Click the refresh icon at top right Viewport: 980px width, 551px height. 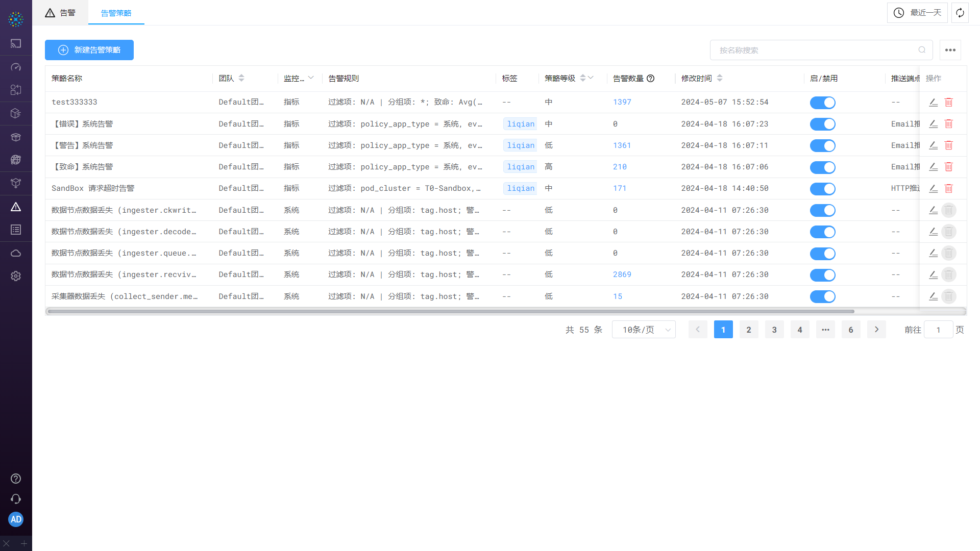click(960, 13)
